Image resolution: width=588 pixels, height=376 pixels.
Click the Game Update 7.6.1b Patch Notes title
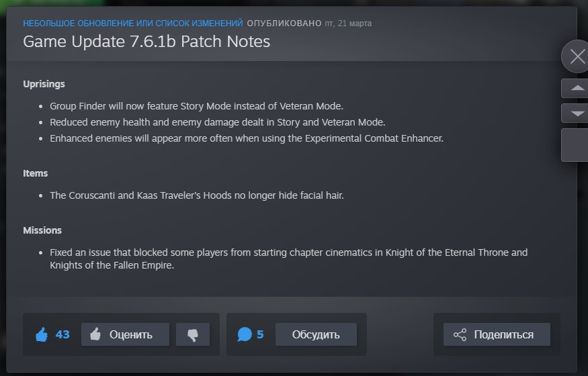146,42
